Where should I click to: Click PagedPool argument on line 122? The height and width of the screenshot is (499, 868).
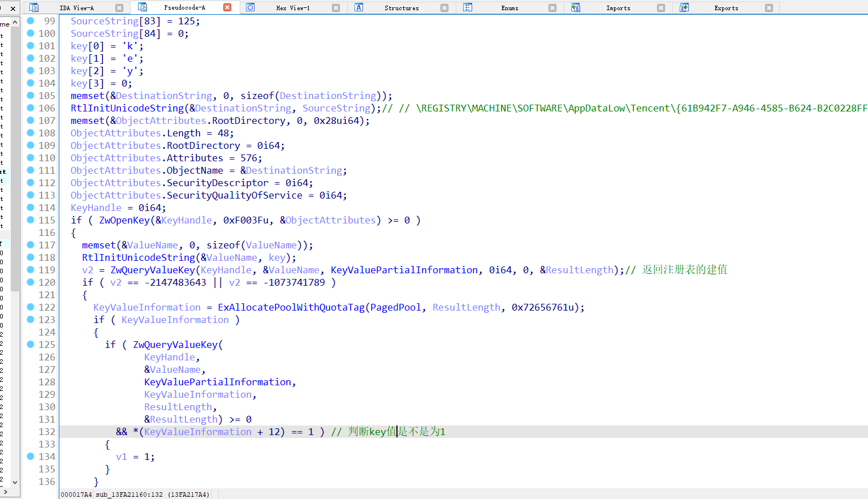[x=396, y=307]
